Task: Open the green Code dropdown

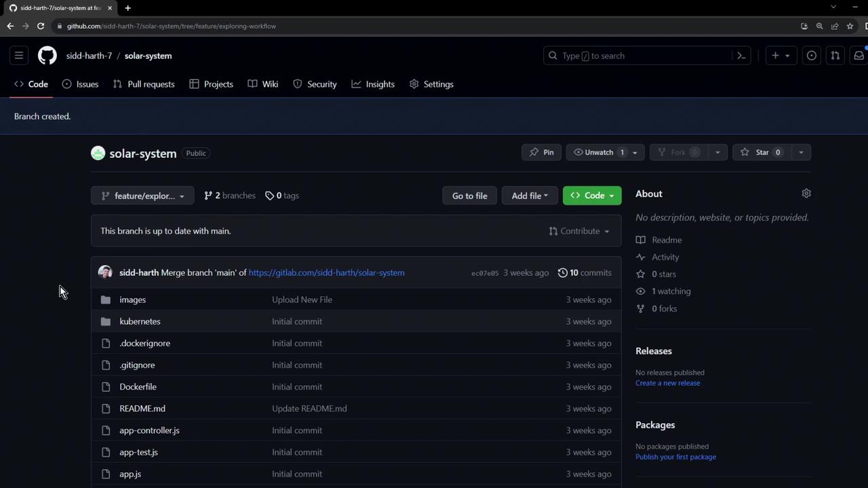Action: pyautogui.click(x=592, y=196)
